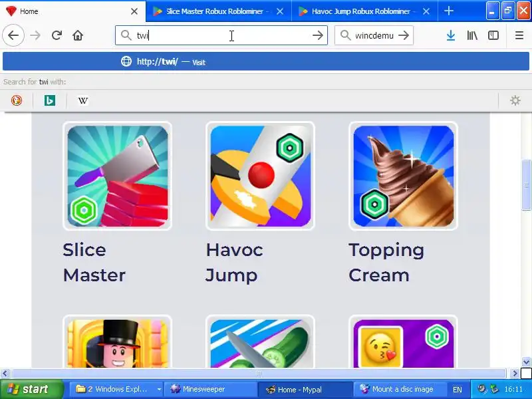Open the kissing emoji game thumbnail
Image resolution: width=532 pixels, height=399 pixels.
tap(404, 342)
